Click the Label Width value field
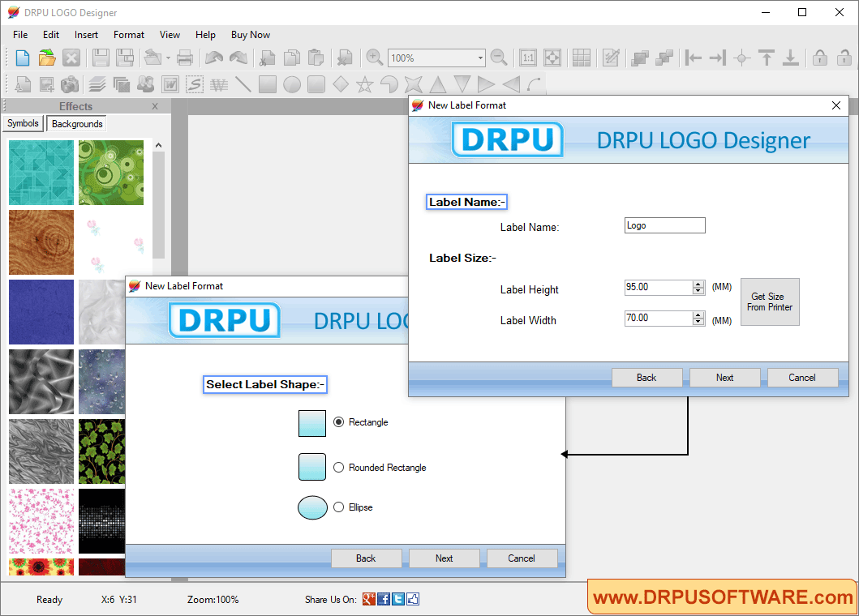This screenshot has width=859, height=616. point(659,318)
